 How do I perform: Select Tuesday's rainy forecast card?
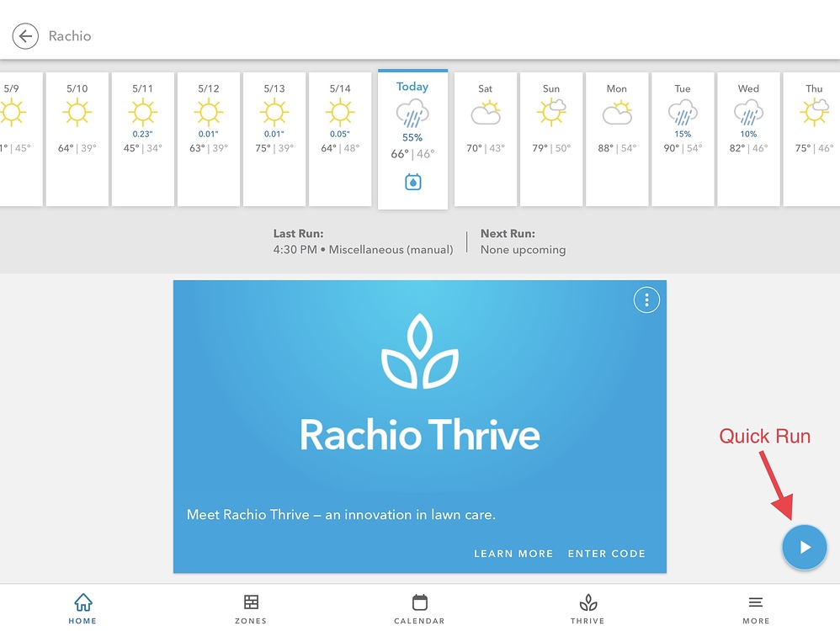click(683, 135)
